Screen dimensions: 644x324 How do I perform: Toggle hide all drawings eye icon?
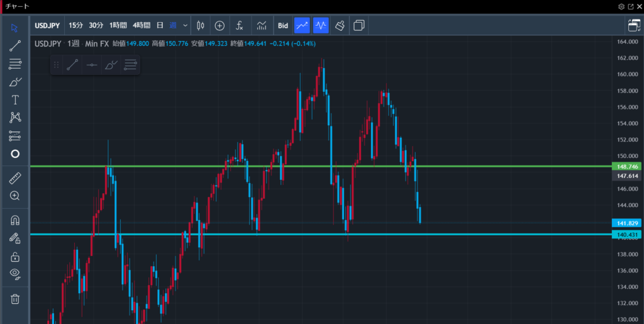(x=15, y=274)
